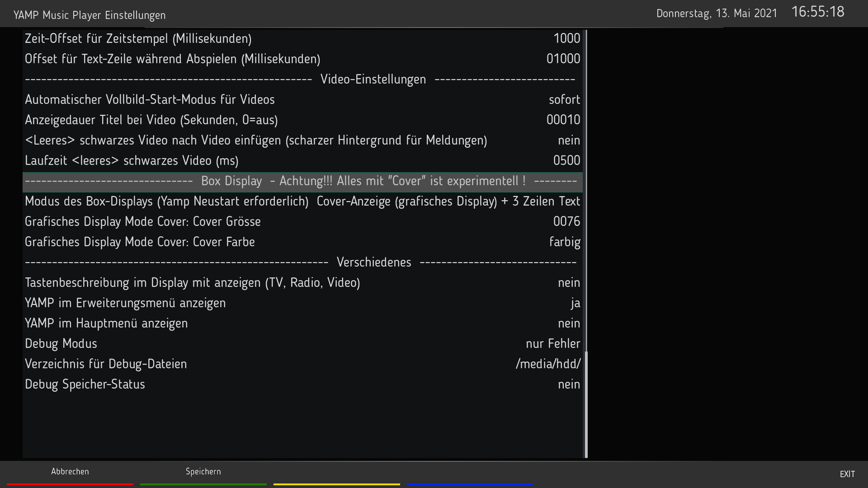The image size is (868, 488).
Task: Change Automatischer Vollbild-Start-Modus value sofort
Action: [x=564, y=99]
